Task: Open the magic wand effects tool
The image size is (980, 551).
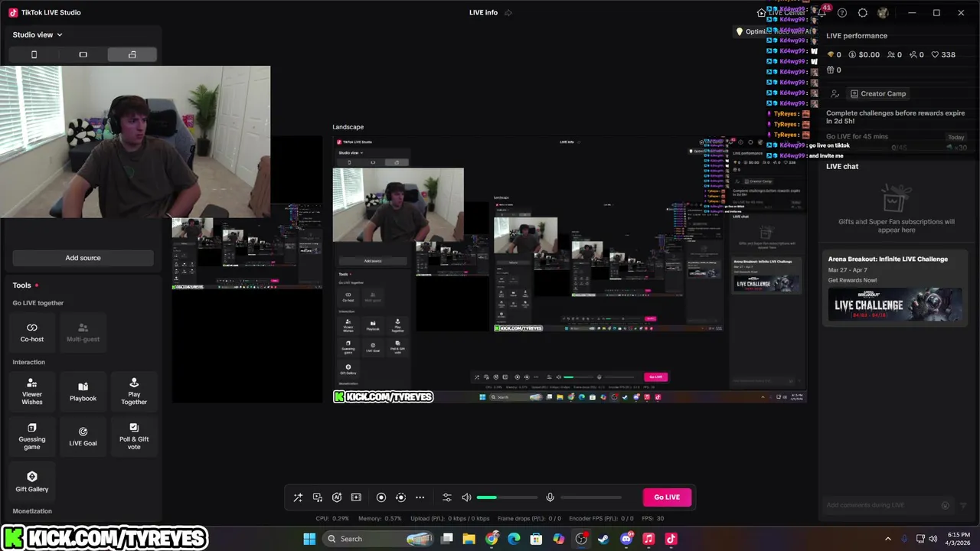Action: [298, 497]
